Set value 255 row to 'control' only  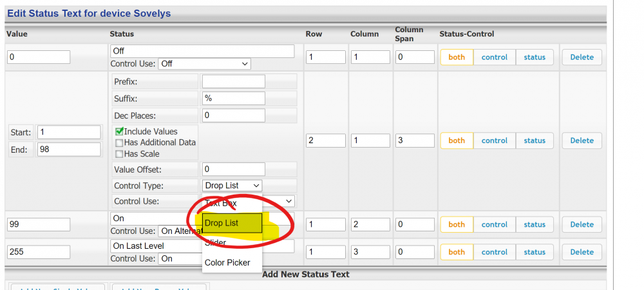(x=494, y=252)
